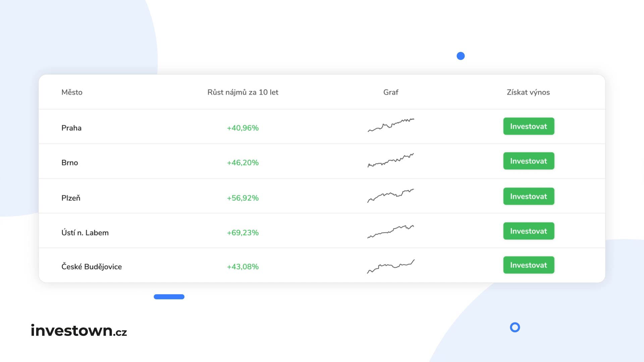644x362 pixels.
Task: Sort by Růst nájmů za 10 let header
Action: click(x=243, y=92)
